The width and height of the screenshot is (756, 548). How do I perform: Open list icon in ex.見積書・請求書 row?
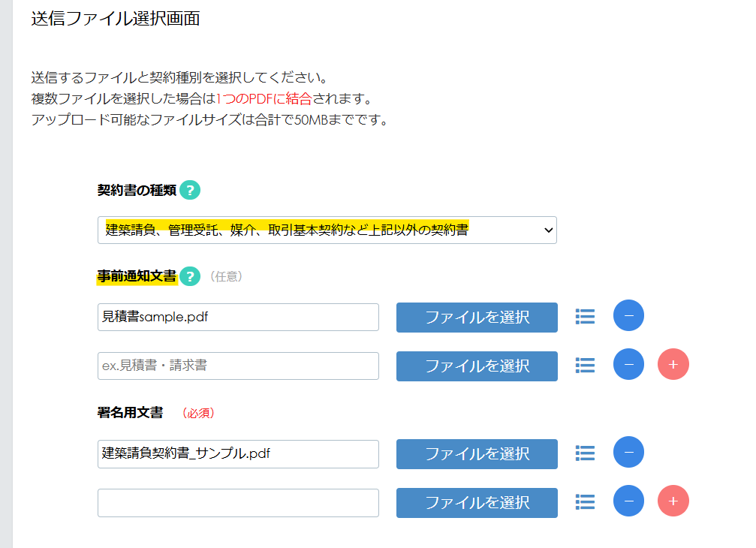point(585,366)
